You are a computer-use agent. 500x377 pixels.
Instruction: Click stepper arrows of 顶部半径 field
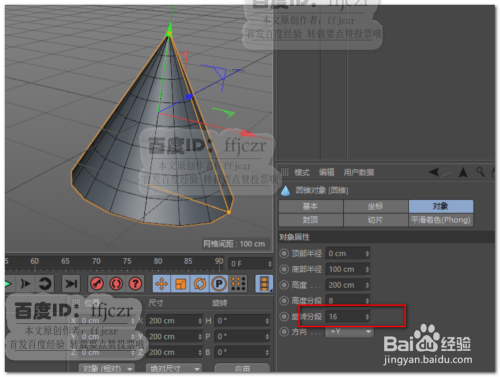pyautogui.click(x=367, y=253)
